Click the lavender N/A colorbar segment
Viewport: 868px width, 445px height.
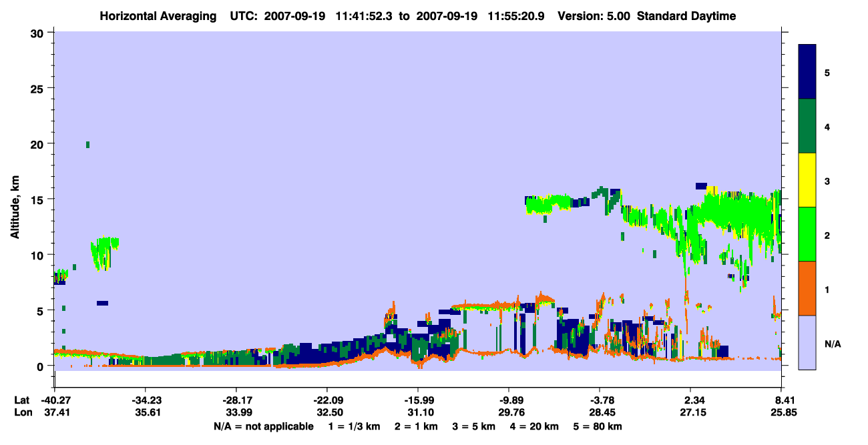tap(807, 342)
